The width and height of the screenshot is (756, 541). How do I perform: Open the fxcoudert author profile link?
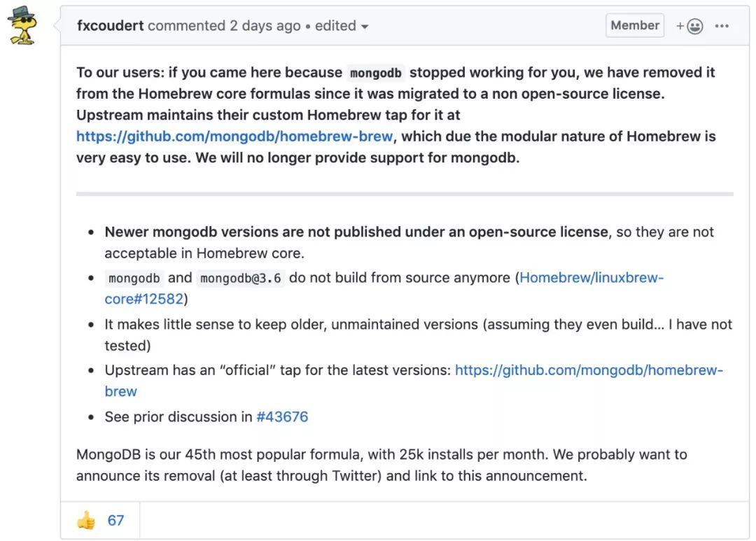pyautogui.click(x=110, y=26)
